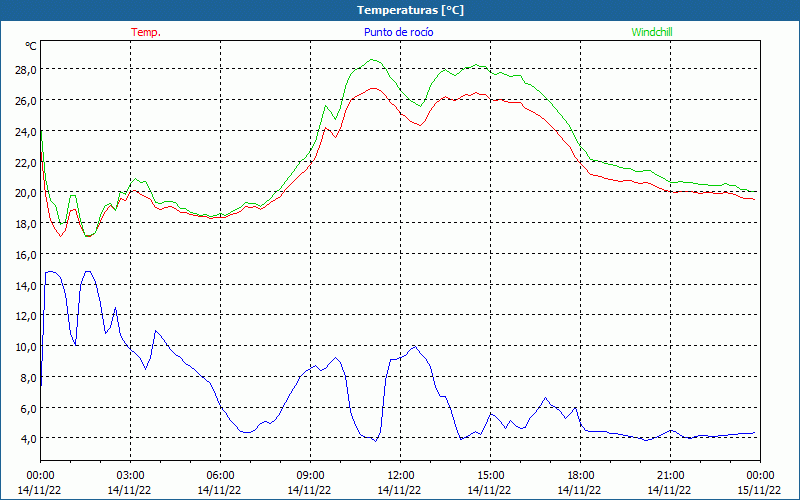Viewport: 800px width, 500px height.
Task: Click the '4,0' y-axis value
Action: 28,439
